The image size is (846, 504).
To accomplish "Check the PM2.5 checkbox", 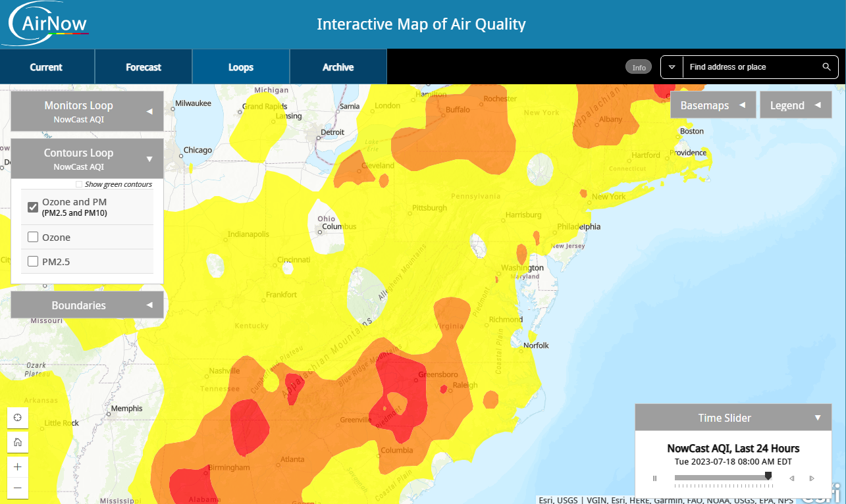I will pos(33,261).
